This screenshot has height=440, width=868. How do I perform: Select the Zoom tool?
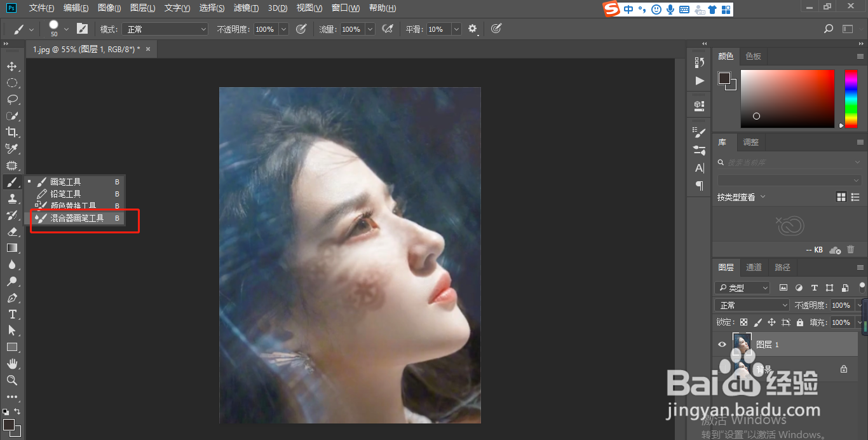pyautogui.click(x=11, y=380)
